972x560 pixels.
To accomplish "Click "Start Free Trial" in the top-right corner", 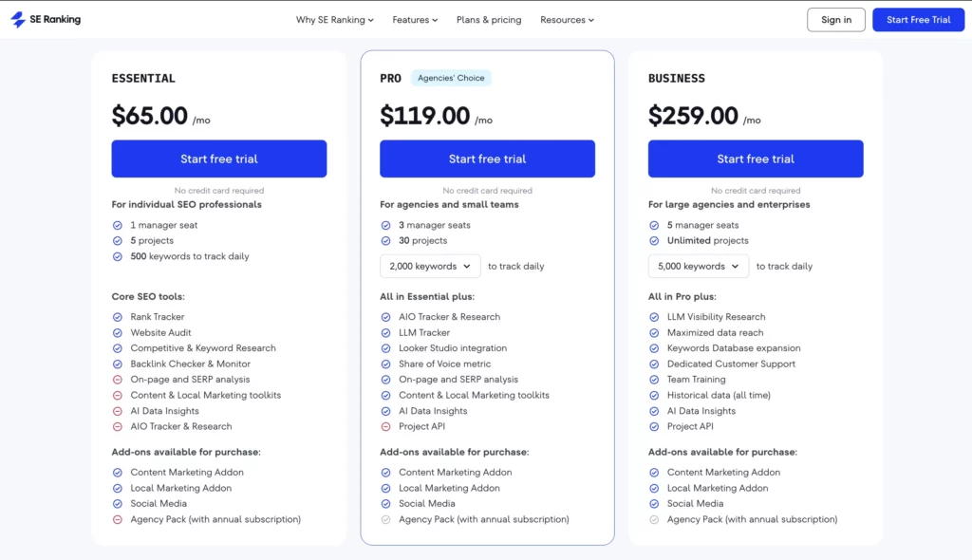I will [918, 19].
